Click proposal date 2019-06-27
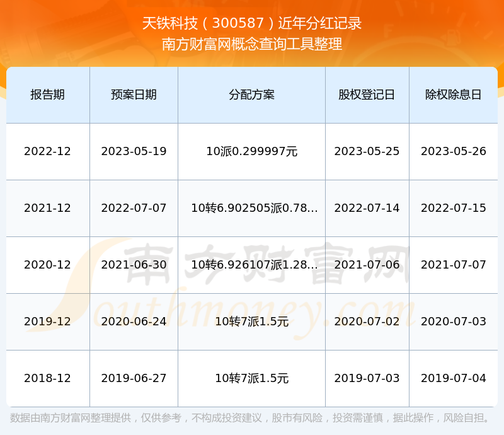This screenshot has width=504, height=435. pos(134,378)
